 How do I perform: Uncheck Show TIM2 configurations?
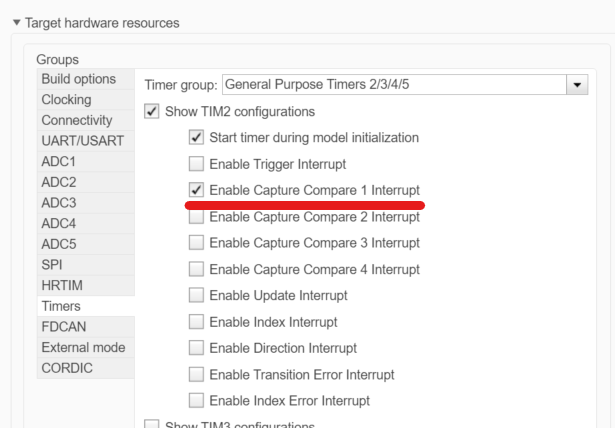pyautogui.click(x=152, y=111)
